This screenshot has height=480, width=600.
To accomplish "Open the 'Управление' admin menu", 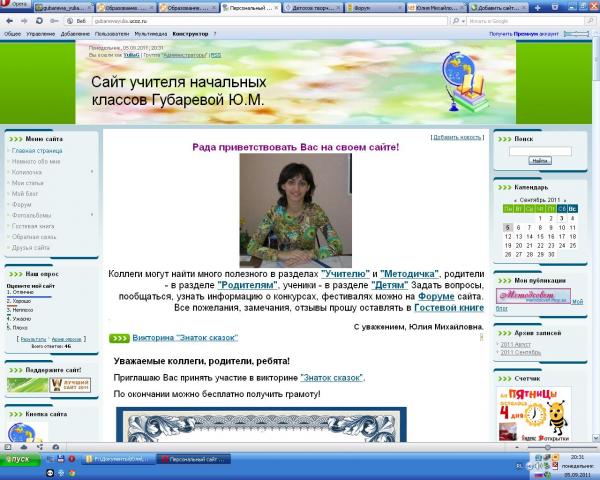I will 41,34.
